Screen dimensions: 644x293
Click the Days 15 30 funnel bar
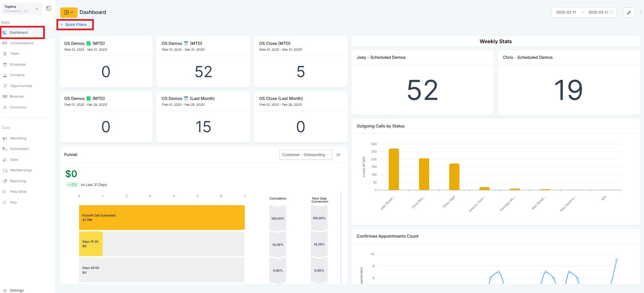point(91,244)
